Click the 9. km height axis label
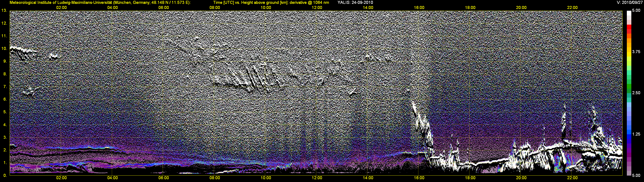Screen dimensions: 644x182 [x=5, y=61]
